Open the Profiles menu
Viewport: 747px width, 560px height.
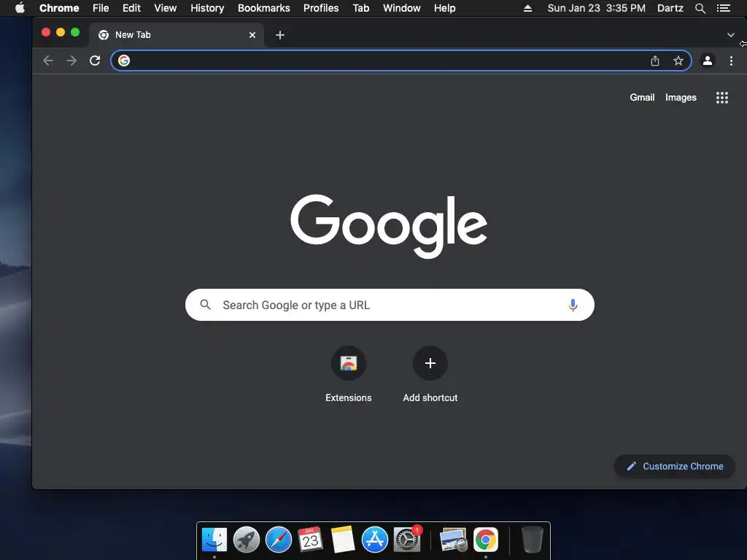321,8
